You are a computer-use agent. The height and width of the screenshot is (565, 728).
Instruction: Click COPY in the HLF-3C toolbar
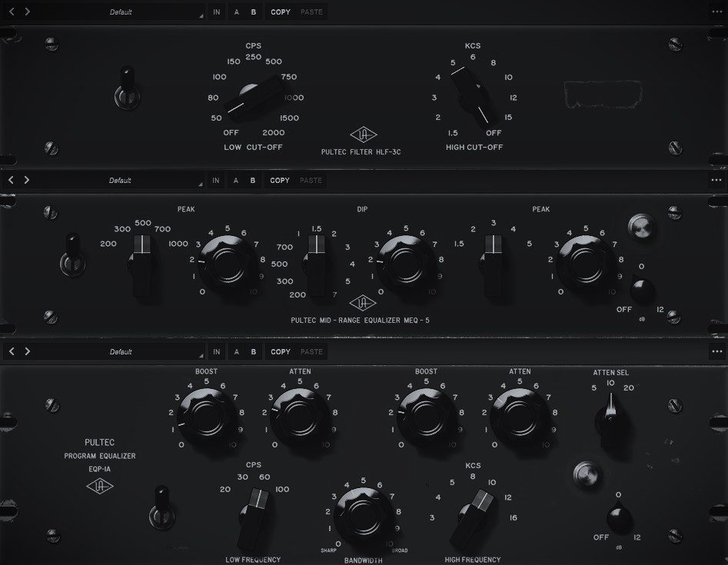(281, 12)
